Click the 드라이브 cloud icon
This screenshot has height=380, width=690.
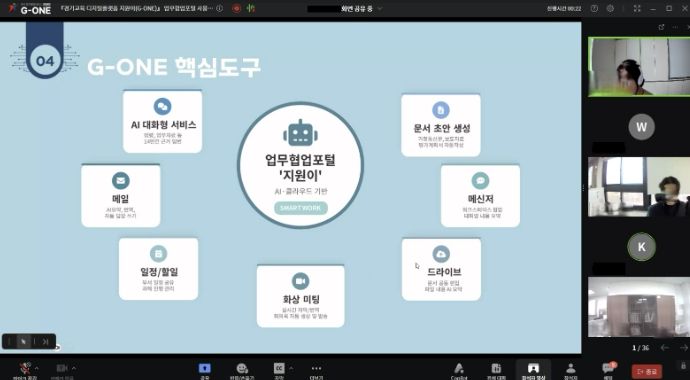[441, 254]
